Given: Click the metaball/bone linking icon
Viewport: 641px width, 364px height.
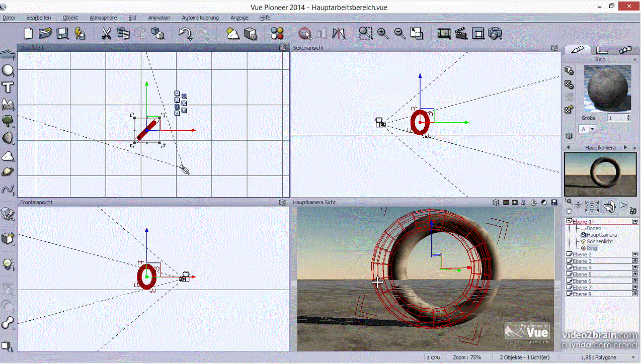Looking at the screenshot, I should (8, 323).
